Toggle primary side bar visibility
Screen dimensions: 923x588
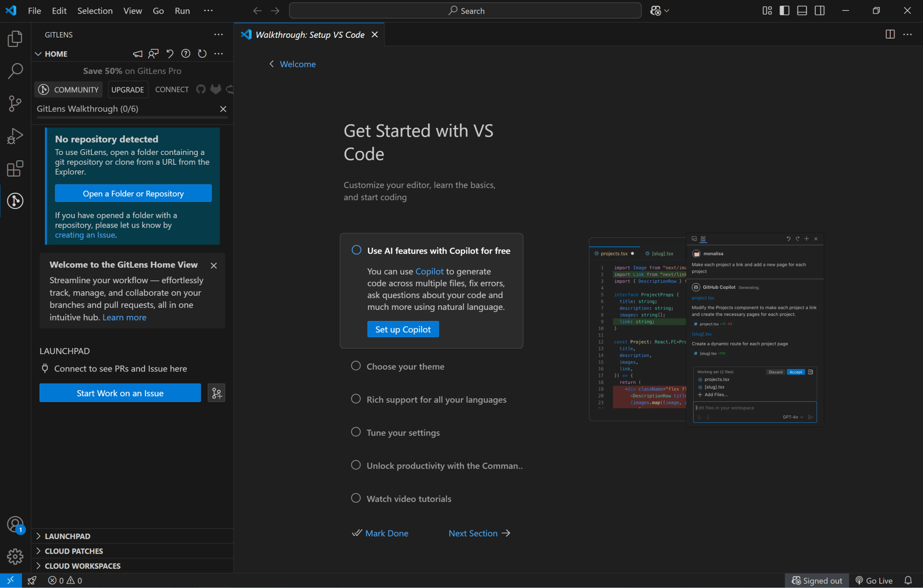coord(784,11)
